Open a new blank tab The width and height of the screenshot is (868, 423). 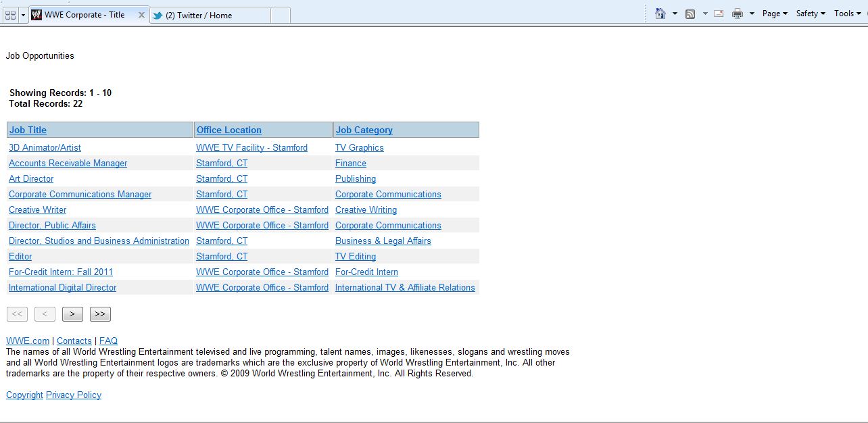[281, 15]
